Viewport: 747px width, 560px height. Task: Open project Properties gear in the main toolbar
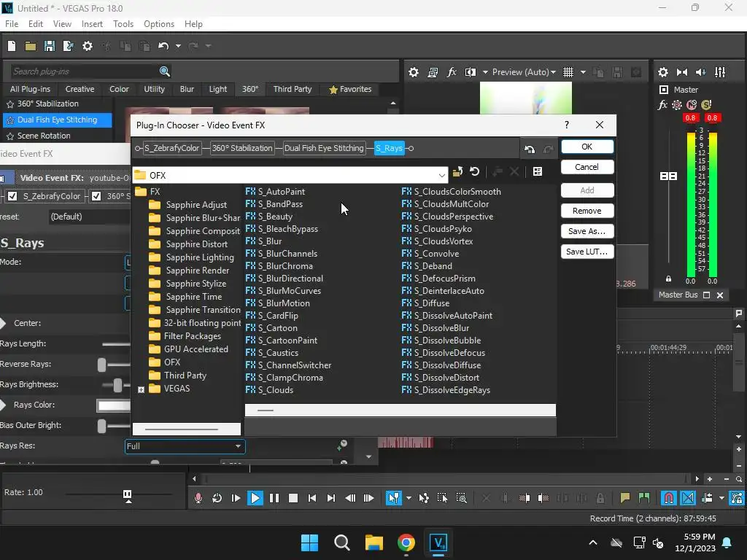(88, 46)
